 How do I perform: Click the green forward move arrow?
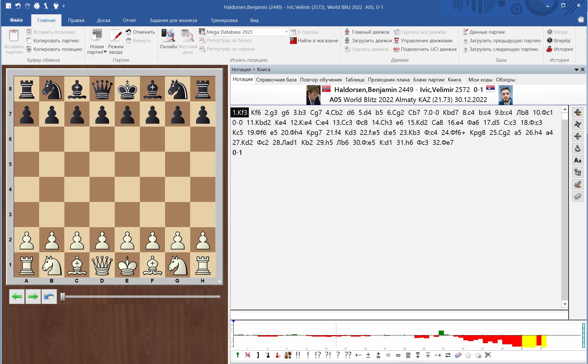point(33,297)
